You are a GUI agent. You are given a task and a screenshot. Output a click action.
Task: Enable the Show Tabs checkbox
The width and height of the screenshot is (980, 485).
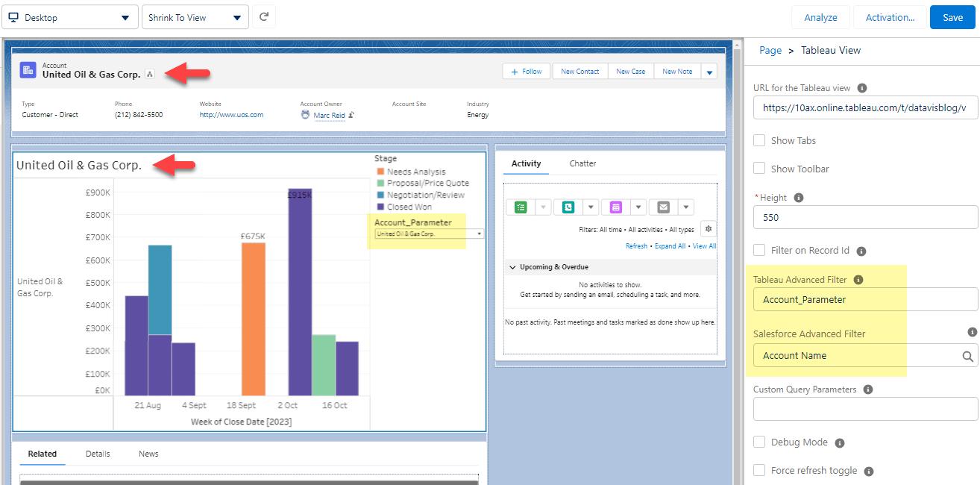point(759,140)
